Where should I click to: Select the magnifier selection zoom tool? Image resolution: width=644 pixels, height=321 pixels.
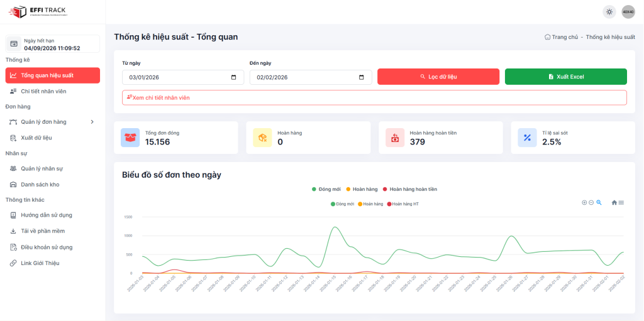[x=599, y=202]
